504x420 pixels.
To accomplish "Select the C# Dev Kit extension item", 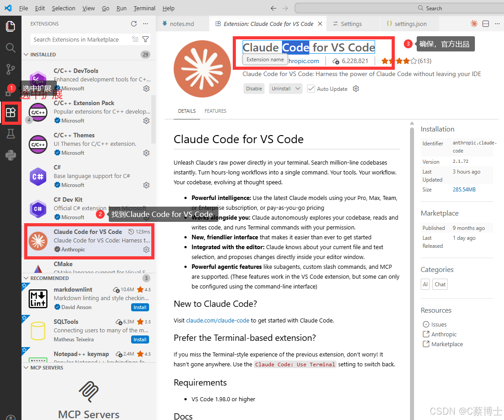I will pyautogui.click(x=89, y=208).
